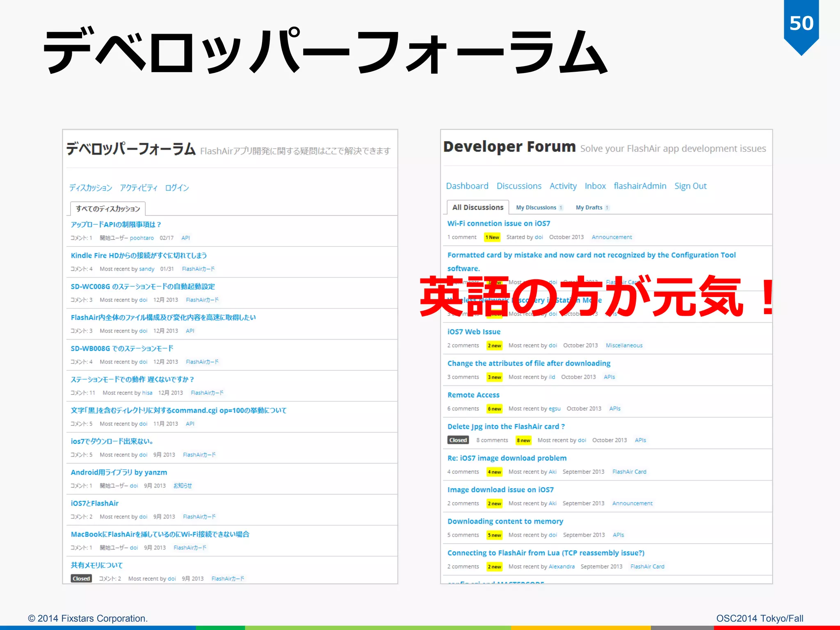Click user hisa in the ステーションモードでの動作 thread
The height and width of the screenshot is (630, 840).
tap(147, 393)
